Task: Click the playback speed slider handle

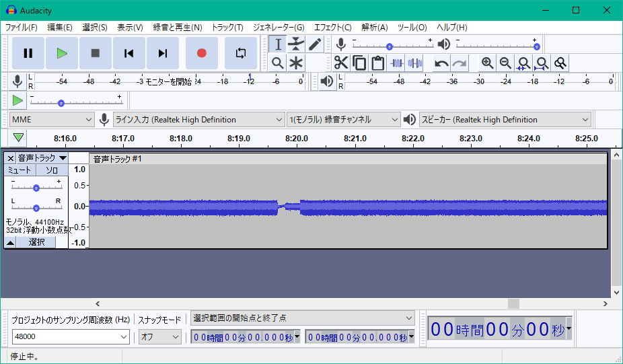Action: coord(61,104)
